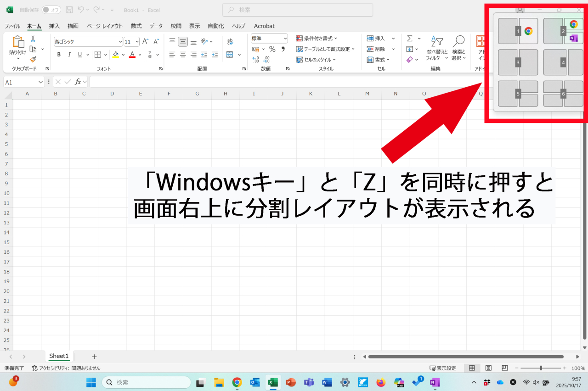Expand the font size dropdown

point(137,42)
